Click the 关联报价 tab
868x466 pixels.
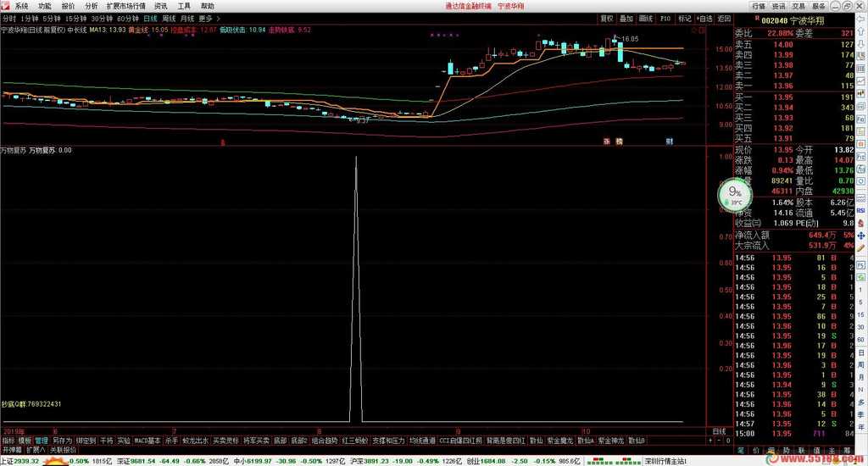pyautogui.click(x=63, y=451)
